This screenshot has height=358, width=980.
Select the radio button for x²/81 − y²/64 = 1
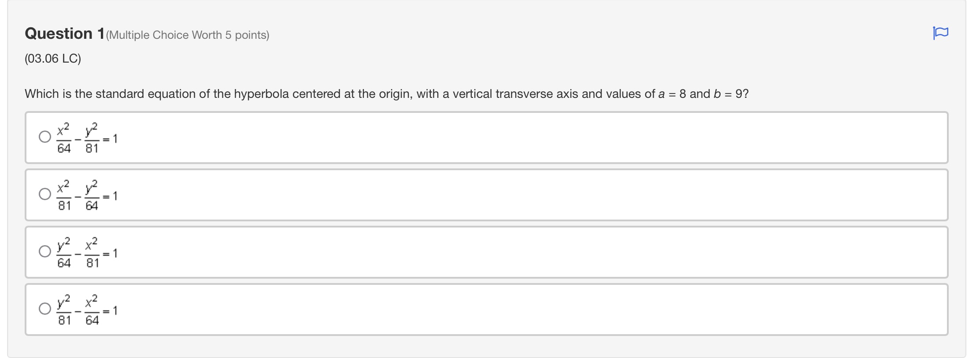(x=44, y=194)
